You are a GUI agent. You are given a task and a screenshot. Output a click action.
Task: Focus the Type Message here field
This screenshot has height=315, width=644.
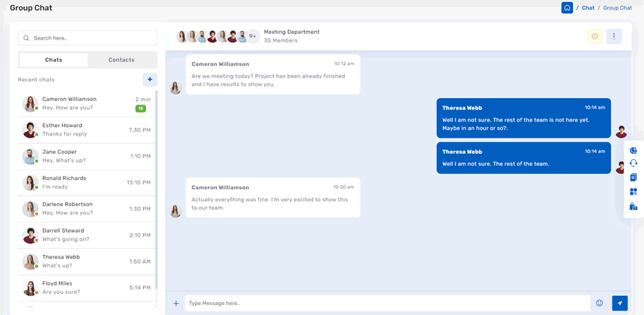(387, 303)
